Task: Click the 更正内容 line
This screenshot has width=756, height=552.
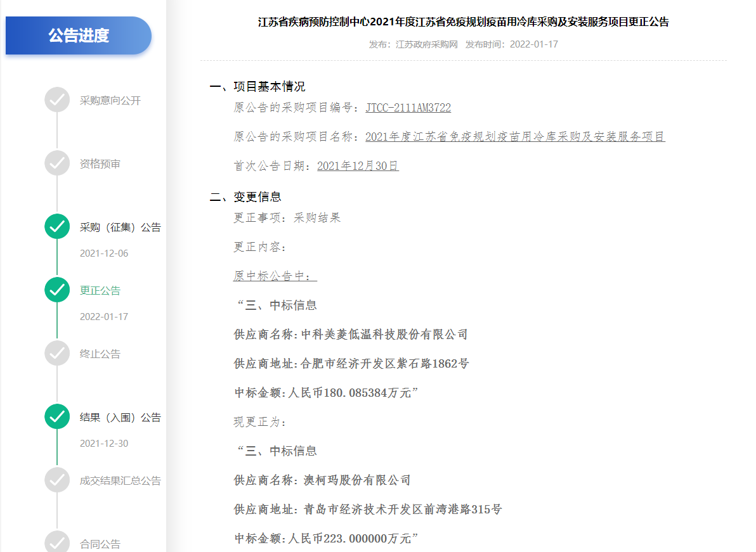Action: coord(260,247)
